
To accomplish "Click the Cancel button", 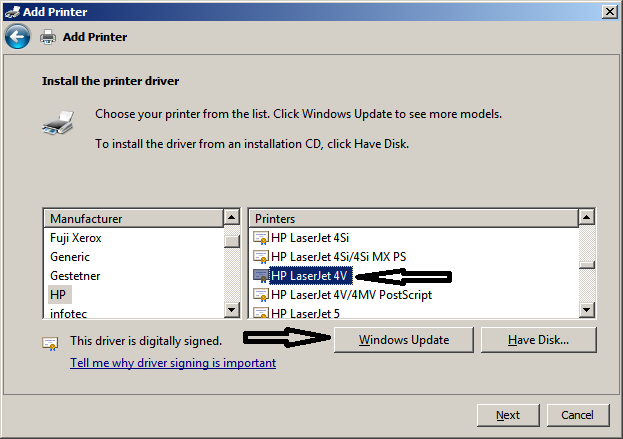I will [x=578, y=415].
